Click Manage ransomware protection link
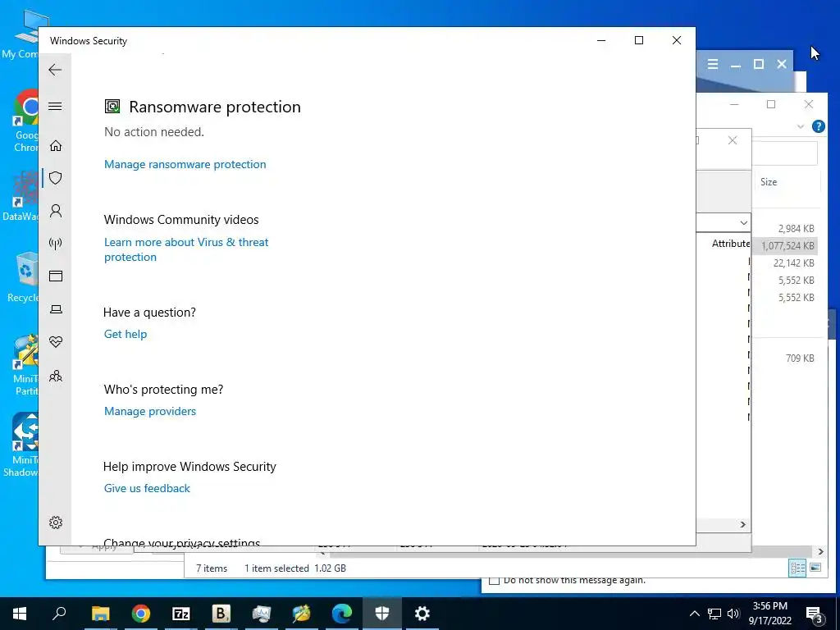Screen dimensions: 840x630 pyautogui.click(x=185, y=164)
